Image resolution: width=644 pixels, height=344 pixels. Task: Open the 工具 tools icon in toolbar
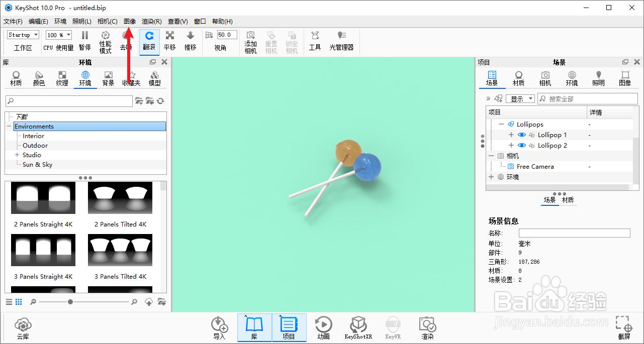click(315, 41)
